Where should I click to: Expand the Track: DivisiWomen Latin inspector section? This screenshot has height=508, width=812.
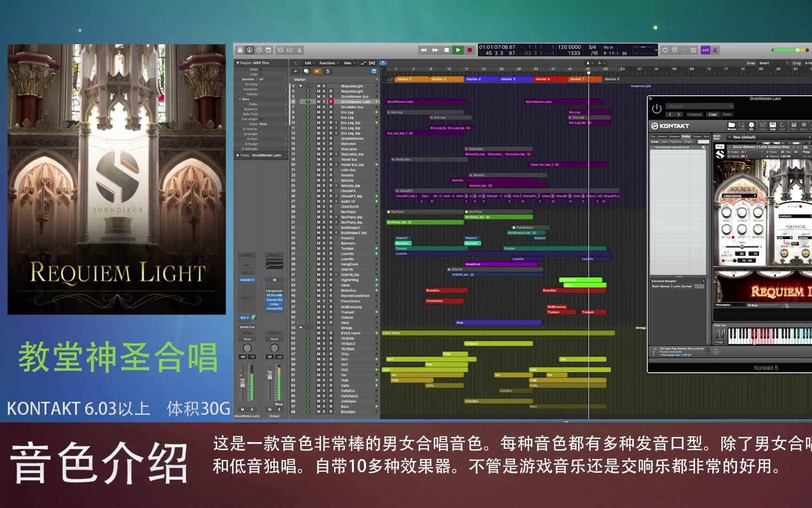point(238,155)
